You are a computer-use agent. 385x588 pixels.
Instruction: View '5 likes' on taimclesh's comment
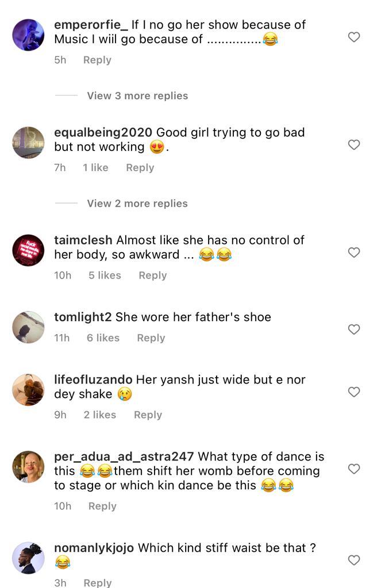tap(105, 275)
